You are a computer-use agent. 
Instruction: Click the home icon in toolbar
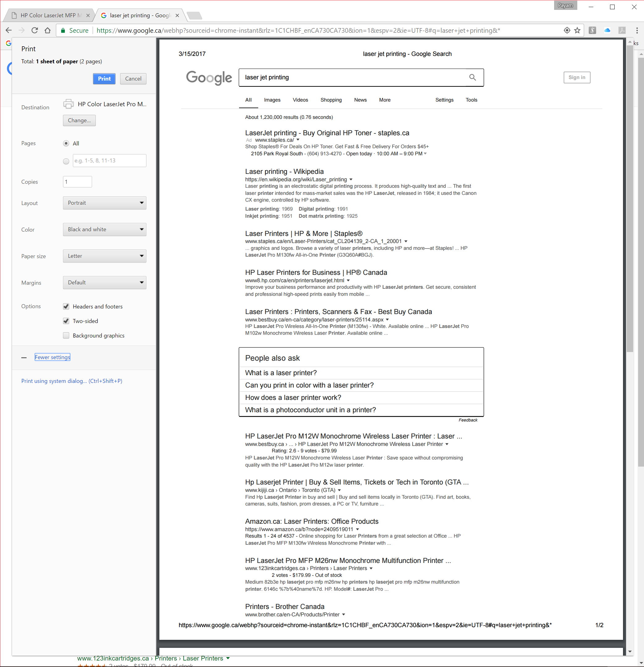(x=48, y=30)
